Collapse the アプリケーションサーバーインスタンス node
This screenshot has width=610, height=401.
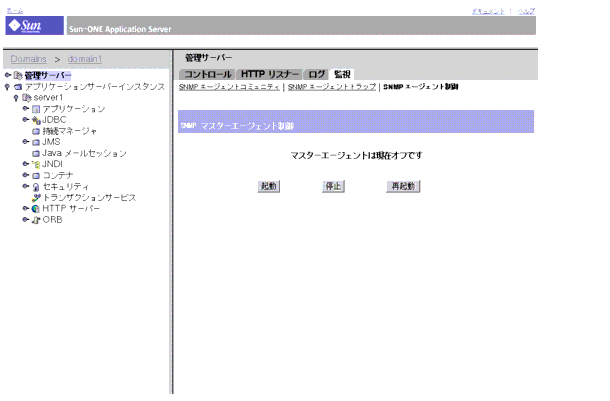[x=7, y=87]
